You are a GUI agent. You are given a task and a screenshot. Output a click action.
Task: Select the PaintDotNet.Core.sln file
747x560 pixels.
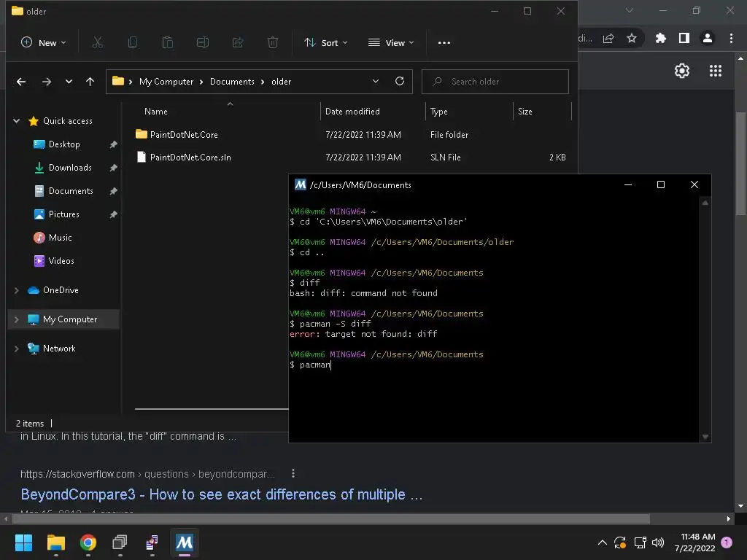190,157
